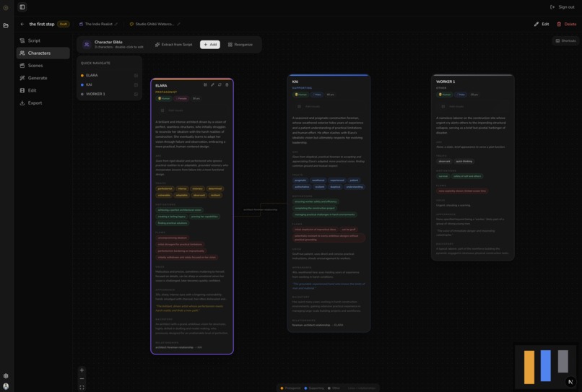The height and width of the screenshot is (392, 582).
Task: Click the Female tag on ELARA card
Action: 181,99
